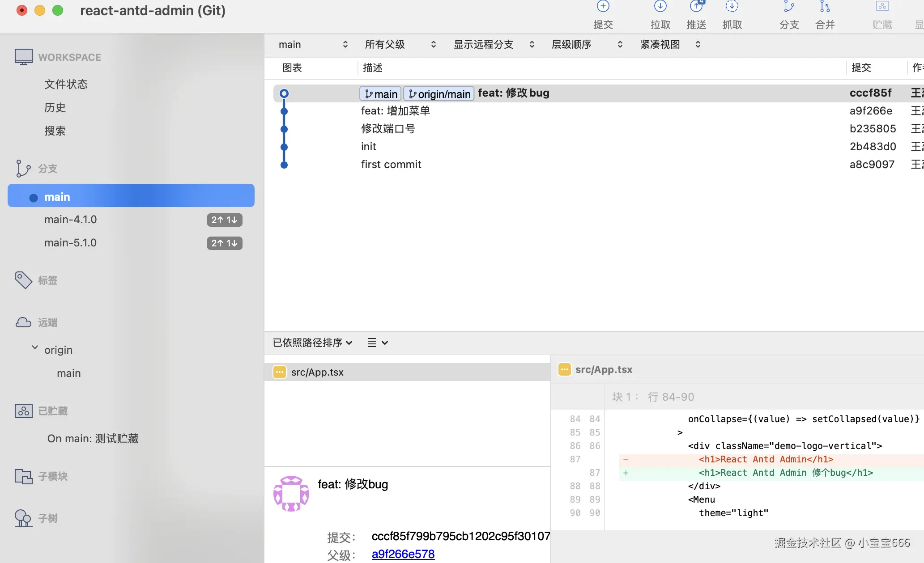Click the origin/main branch badge
The image size is (924, 563).
[x=438, y=93]
